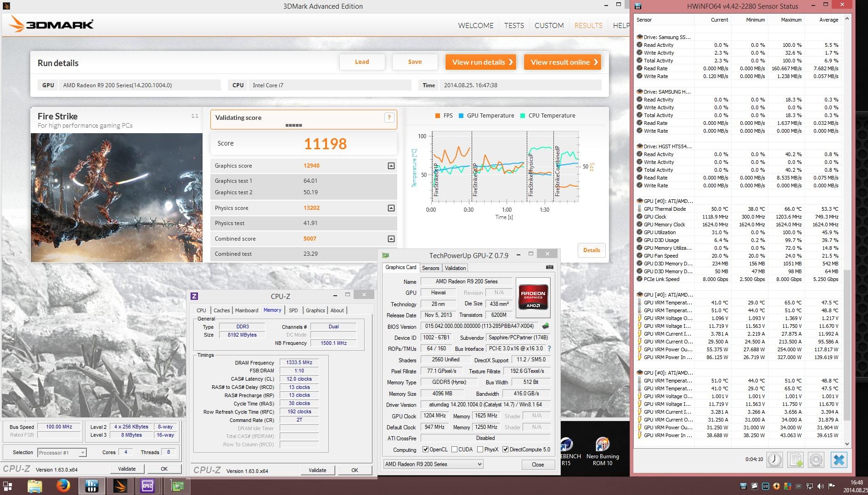Click Validate in the front CPU-Z window
This screenshot has height=495, width=868.
tap(317, 470)
